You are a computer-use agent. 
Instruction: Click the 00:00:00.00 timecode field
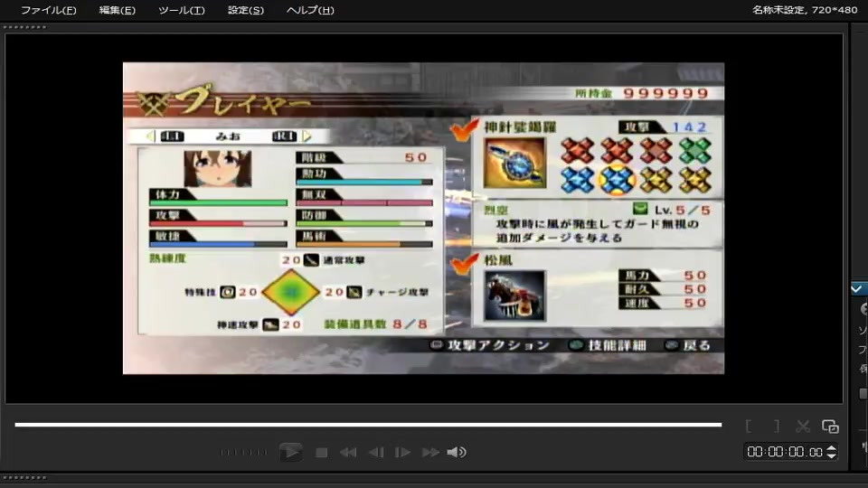[785, 452]
